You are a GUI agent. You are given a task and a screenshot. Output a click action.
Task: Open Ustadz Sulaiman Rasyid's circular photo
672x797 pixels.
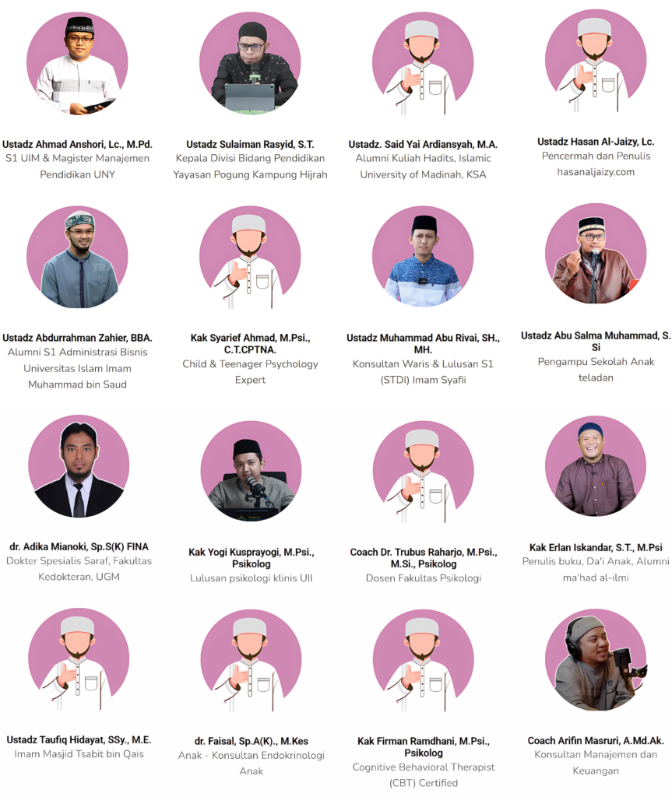250,64
